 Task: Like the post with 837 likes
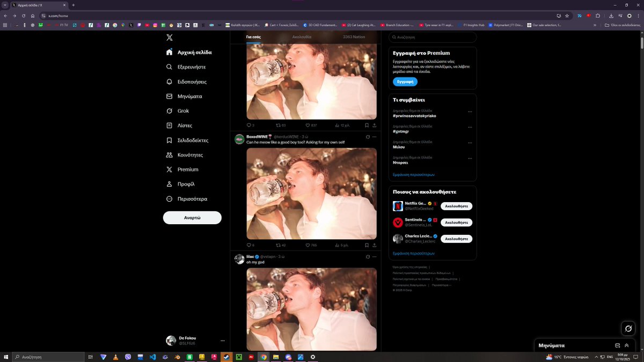(311, 125)
